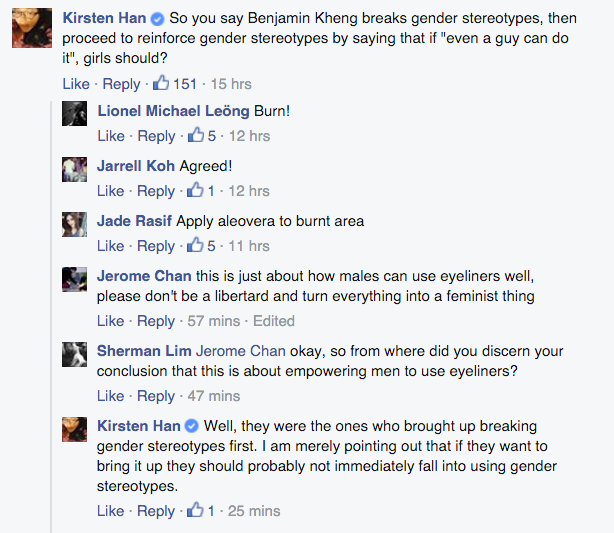Viewport: 614px width, 533px height.
Task: Like Jade Rasif's aleovera comment
Action: click(111, 246)
